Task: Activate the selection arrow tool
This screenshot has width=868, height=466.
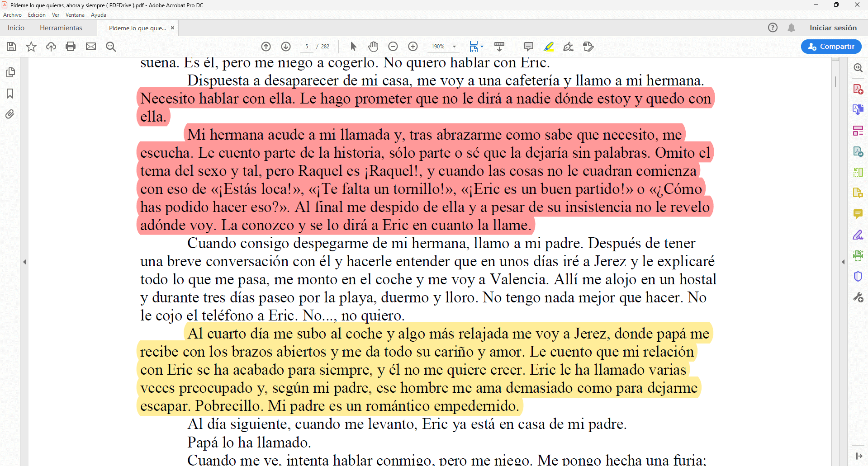Action: click(353, 47)
